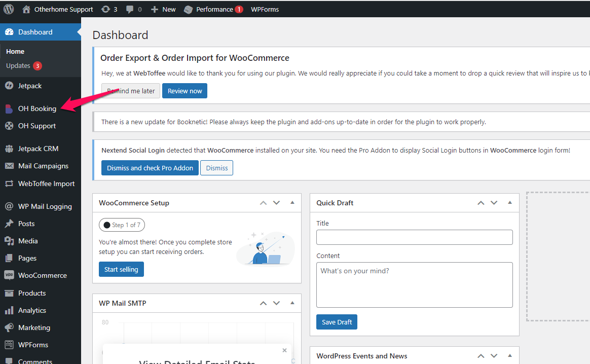Click the Dashboard gauge icon in sidebar
The image size is (590, 364).
click(x=9, y=32)
